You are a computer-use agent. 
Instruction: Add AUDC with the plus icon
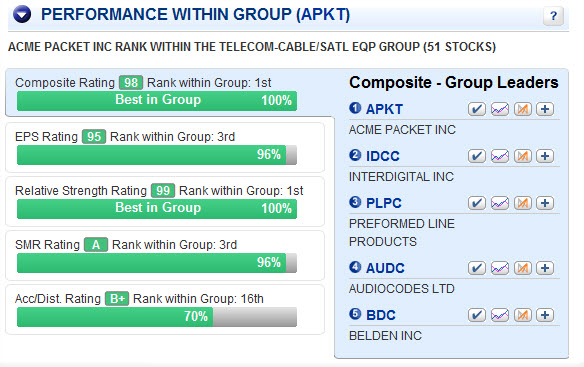pyautogui.click(x=545, y=268)
